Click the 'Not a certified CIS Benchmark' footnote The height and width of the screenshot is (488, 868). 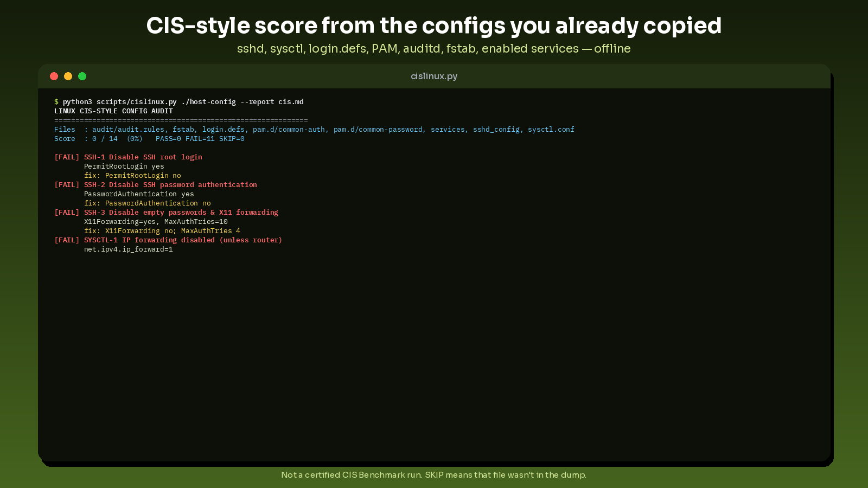point(434,475)
